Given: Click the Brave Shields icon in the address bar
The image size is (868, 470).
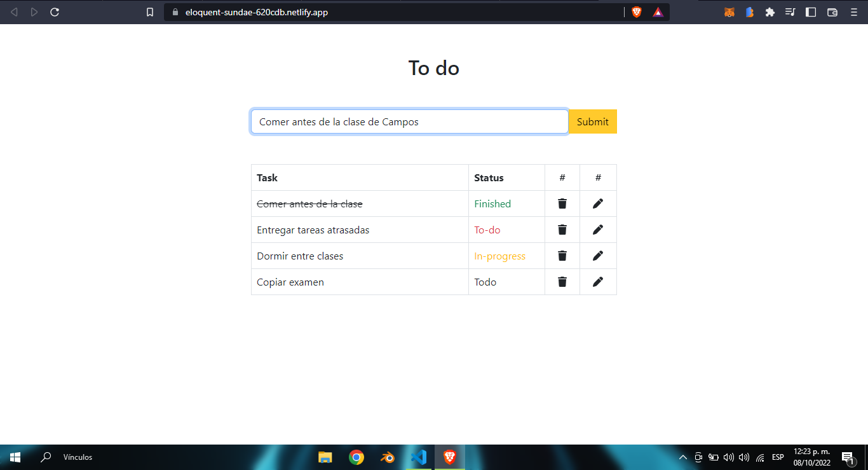Looking at the screenshot, I should pyautogui.click(x=636, y=11).
